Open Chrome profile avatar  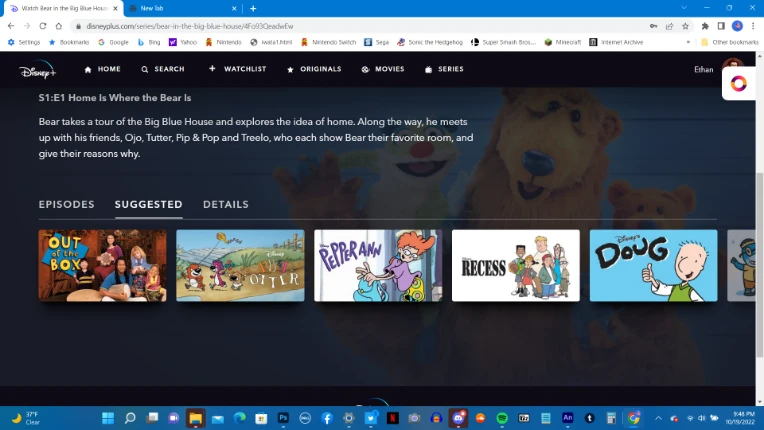coord(737,26)
